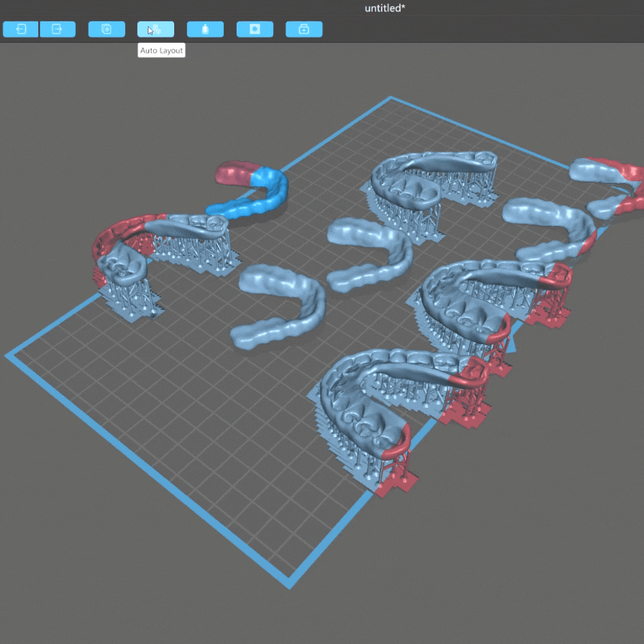The image size is (644, 644).
Task: Select the middle-right supported dental arch model
Action: click(471, 298)
